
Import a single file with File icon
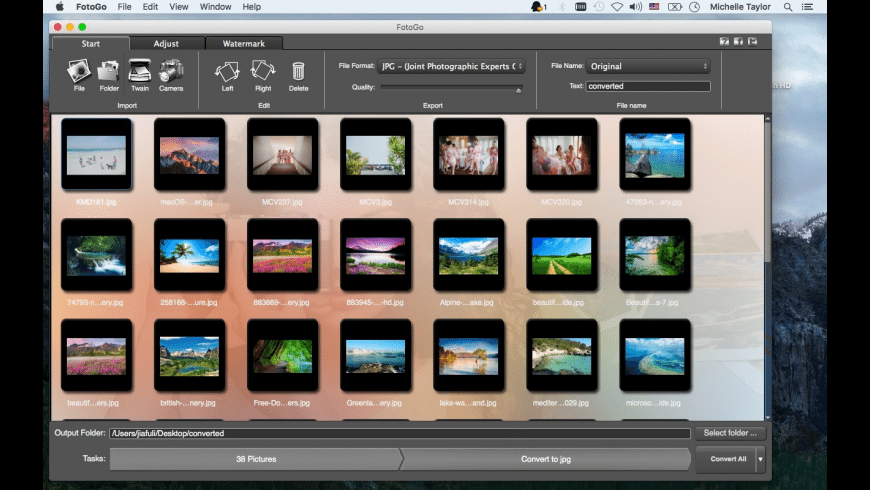pyautogui.click(x=79, y=75)
